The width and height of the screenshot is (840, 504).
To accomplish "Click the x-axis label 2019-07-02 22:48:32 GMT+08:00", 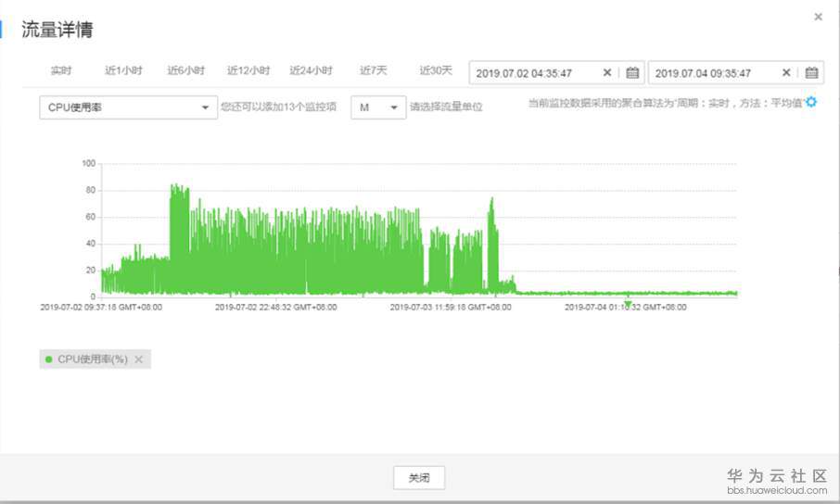I will point(276,308).
